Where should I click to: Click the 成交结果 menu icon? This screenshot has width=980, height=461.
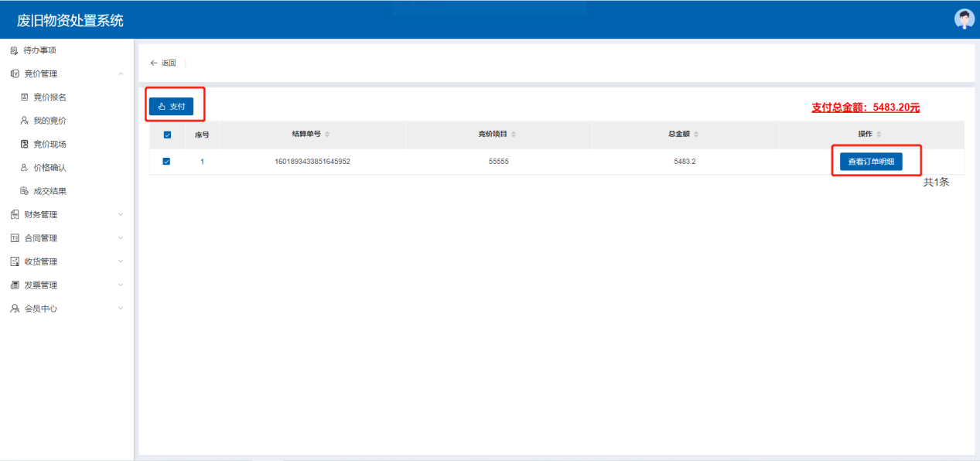[x=24, y=191]
